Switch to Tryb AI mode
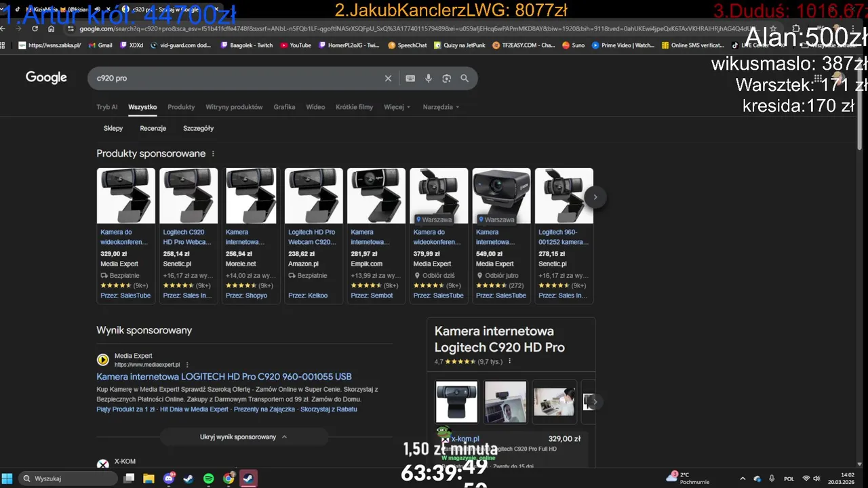This screenshot has height=488, width=868. 107,107
